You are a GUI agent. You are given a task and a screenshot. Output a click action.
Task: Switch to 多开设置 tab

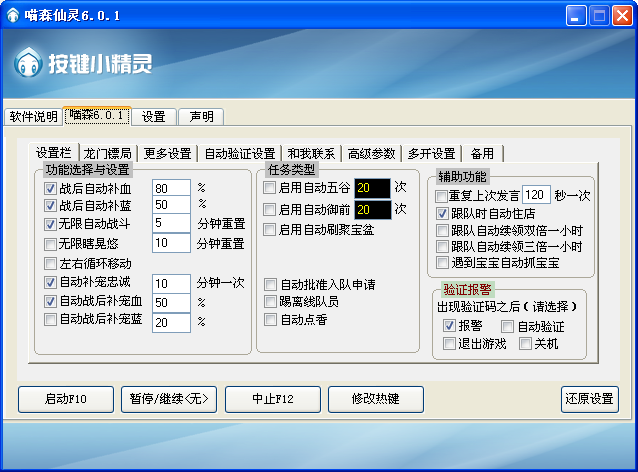pos(431,154)
